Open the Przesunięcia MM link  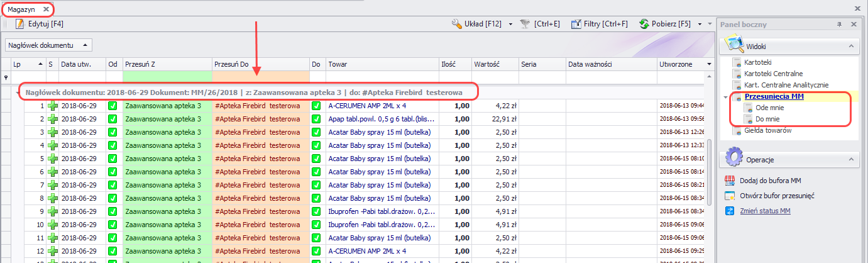click(774, 96)
